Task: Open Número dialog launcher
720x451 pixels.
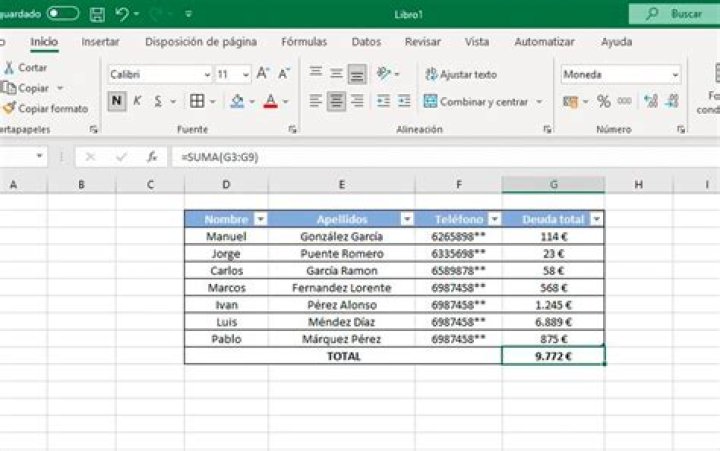Action: [681, 130]
